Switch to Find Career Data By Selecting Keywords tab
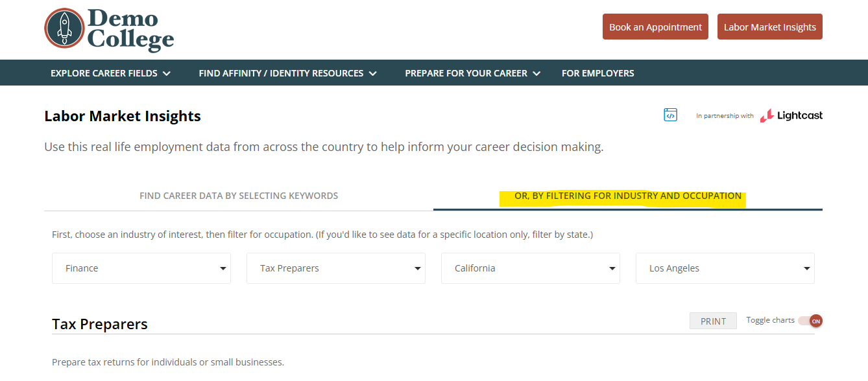 [x=239, y=196]
